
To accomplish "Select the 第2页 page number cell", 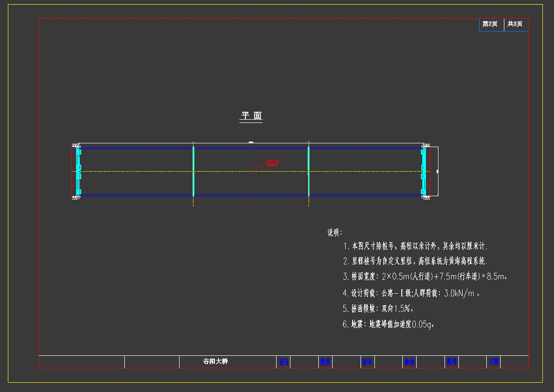I will [x=490, y=24].
